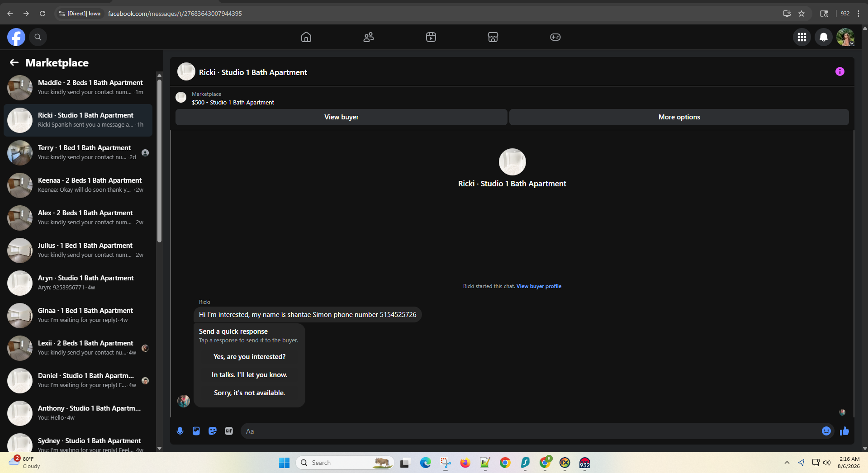Open Aryn's Studio 1 Bath conversation
868x473 pixels.
coord(78,283)
